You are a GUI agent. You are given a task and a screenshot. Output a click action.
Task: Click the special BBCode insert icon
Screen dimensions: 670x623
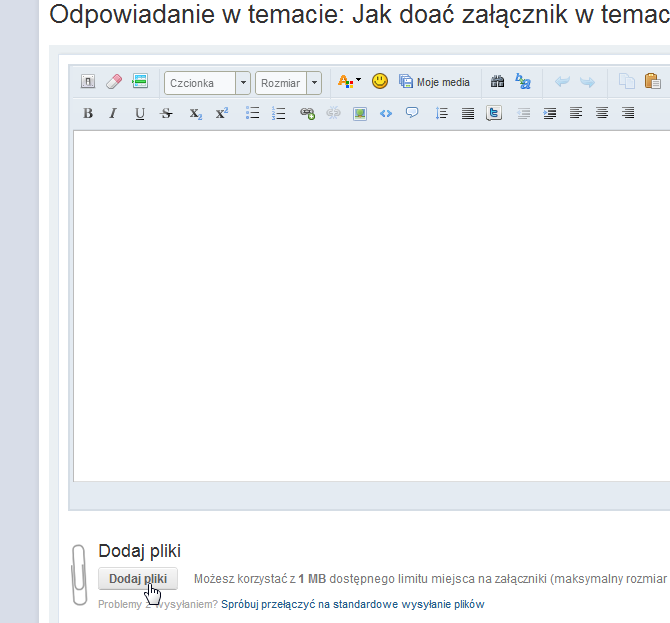(140, 81)
